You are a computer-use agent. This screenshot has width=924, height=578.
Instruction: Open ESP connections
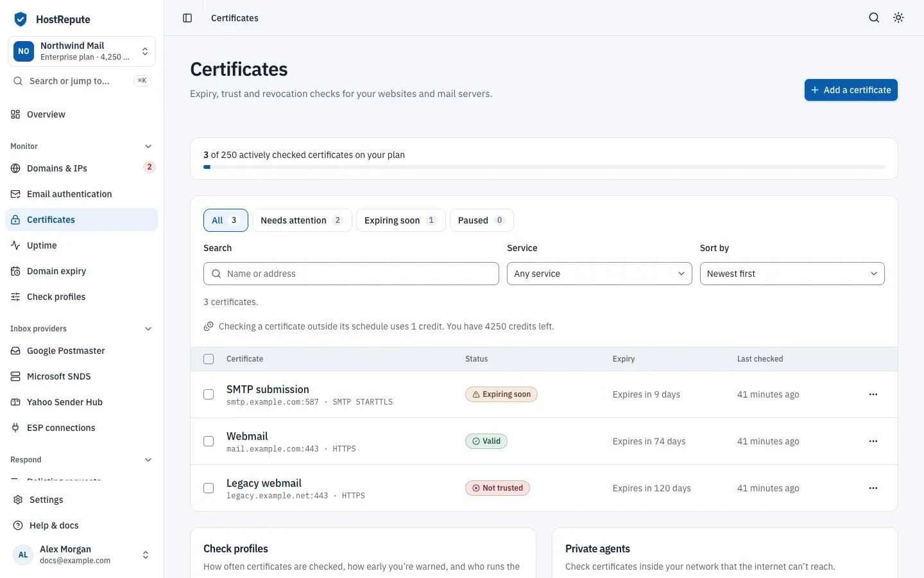[x=81, y=428]
